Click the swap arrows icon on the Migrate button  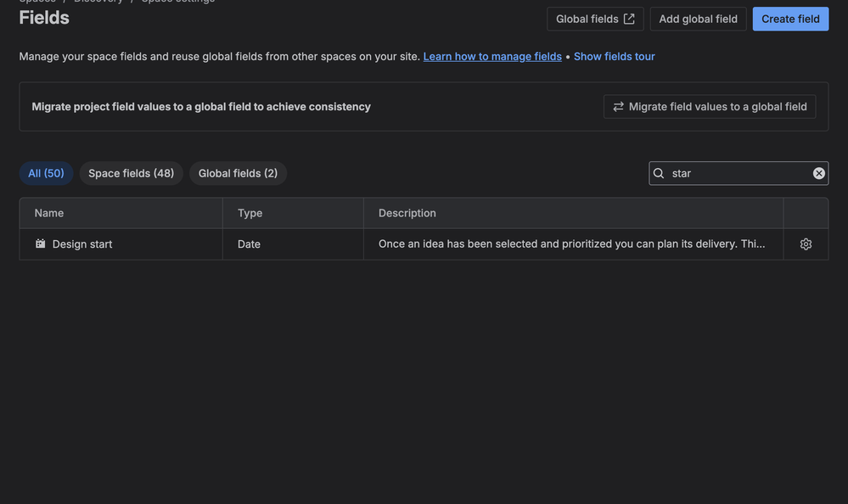click(x=618, y=107)
